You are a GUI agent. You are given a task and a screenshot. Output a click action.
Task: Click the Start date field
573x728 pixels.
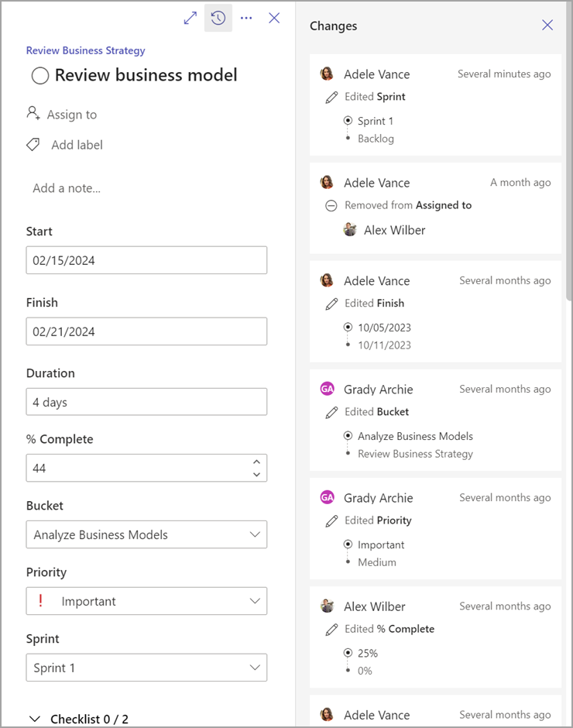tap(146, 260)
